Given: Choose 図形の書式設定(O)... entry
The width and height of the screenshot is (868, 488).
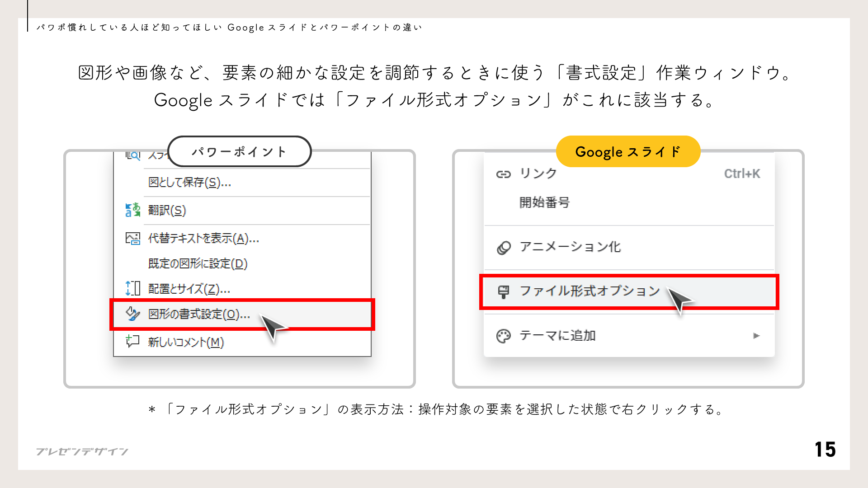Looking at the screenshot, I should 242,314.
